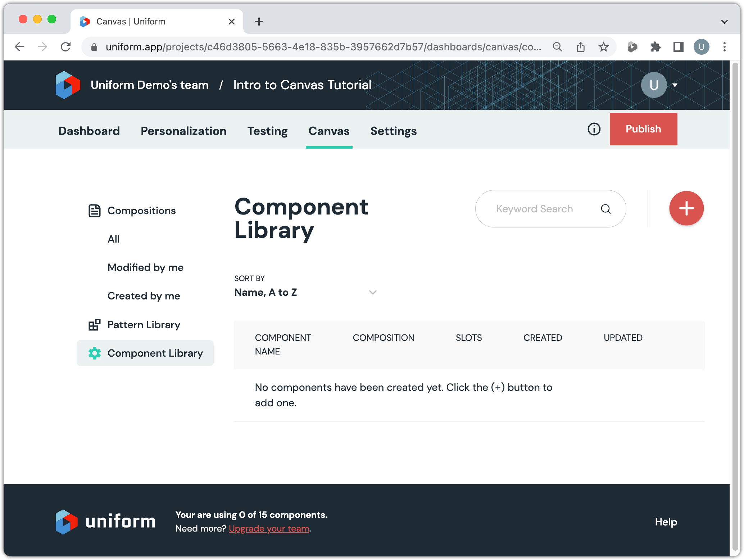
Task: Click the Uniform logo in top header
Action: [x=68, y=85]
